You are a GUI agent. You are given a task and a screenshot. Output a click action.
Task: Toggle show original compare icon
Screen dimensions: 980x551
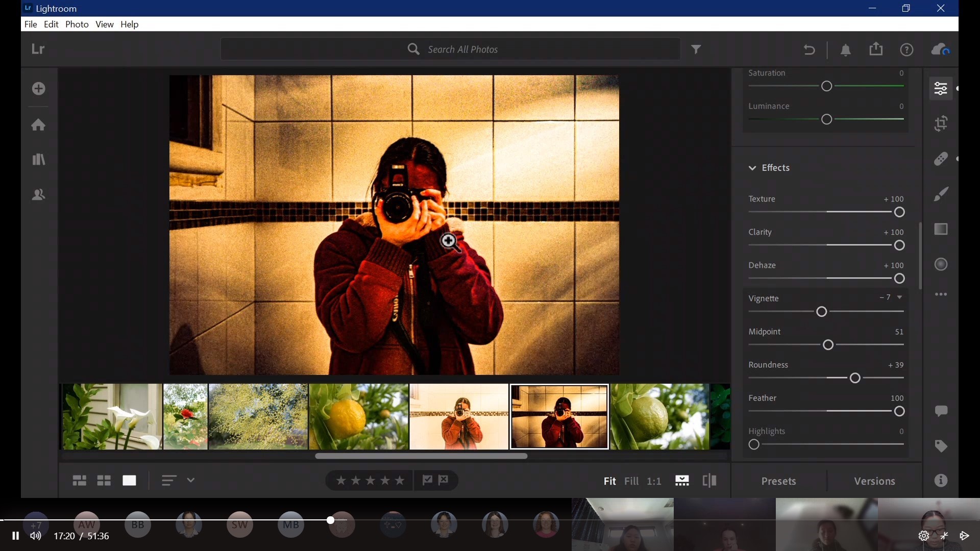tap(709, 481)
